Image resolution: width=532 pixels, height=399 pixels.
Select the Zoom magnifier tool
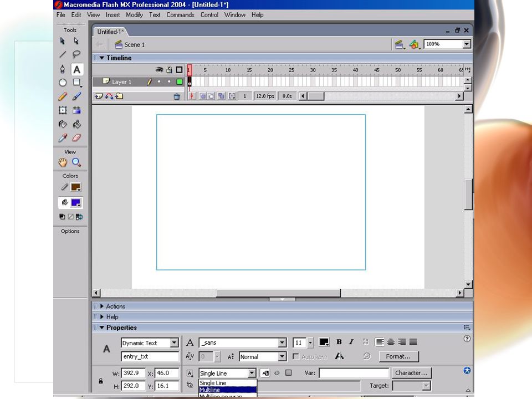point(76,162)
